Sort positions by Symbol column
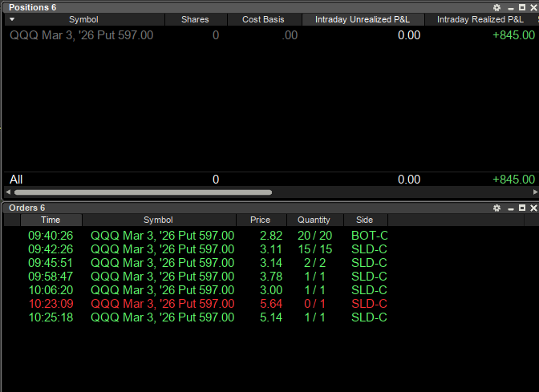The height and width of the screenshot is (392, 539). tap(83, 19)
